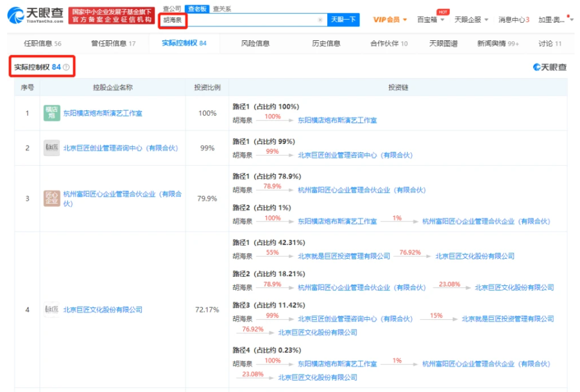Open 北京巨匠创业管理咨询中心 in the company name column
Image resolution: width=580 pixels, height=392 pixels.
(121, 148)
